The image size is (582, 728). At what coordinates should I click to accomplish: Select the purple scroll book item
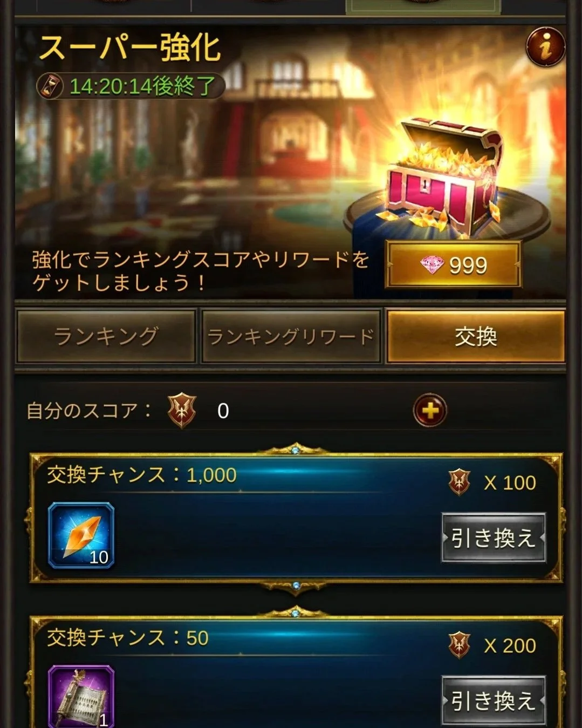tap(81, 697)
